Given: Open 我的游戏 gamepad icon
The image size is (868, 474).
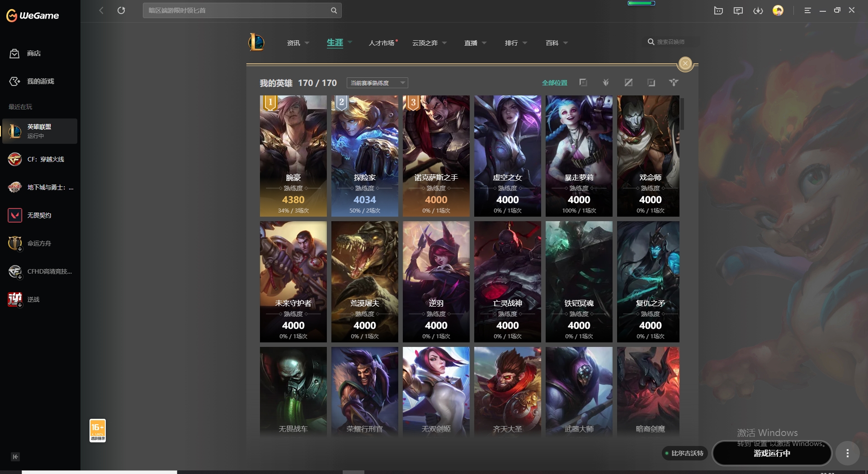Looking at the screenshot, I should (x=14, y=81).
